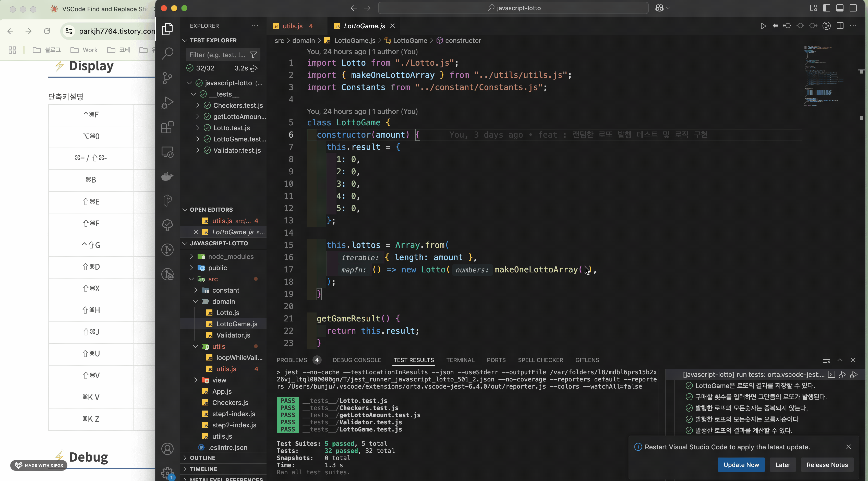Image resolution: width=868 pixels, height=481 pixels.
Task: Click the rerun test icon in the test results header
Action: point(842,375)
